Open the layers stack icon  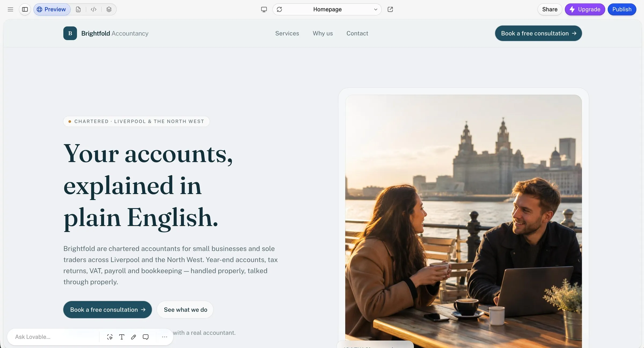coord(109,9)
